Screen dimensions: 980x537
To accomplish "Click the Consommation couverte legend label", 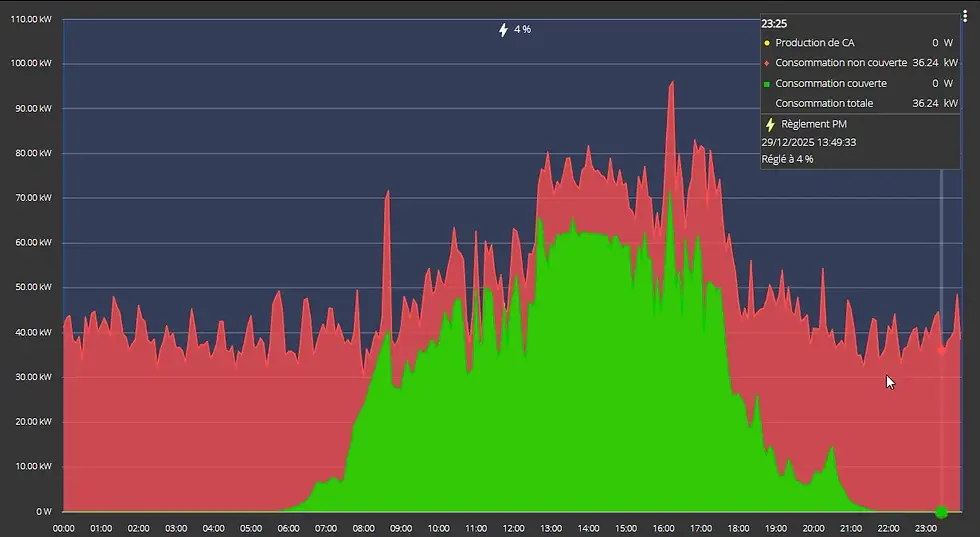I will (x=831, y=83).
